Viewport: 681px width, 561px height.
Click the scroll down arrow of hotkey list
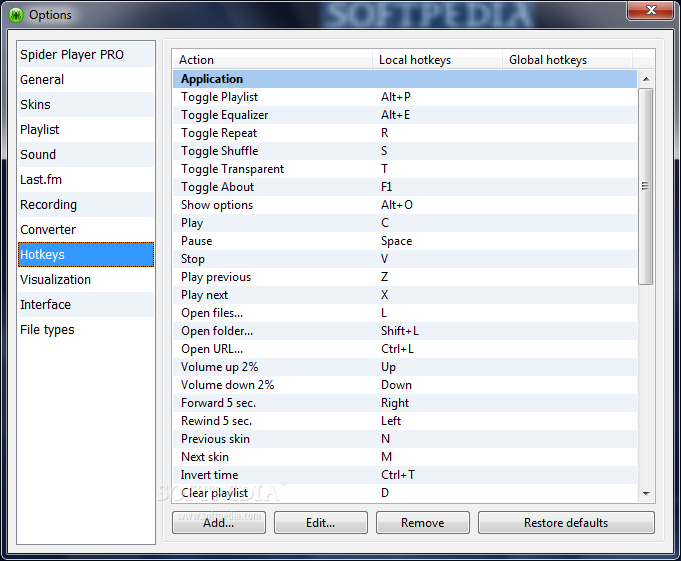coord(646,494)
